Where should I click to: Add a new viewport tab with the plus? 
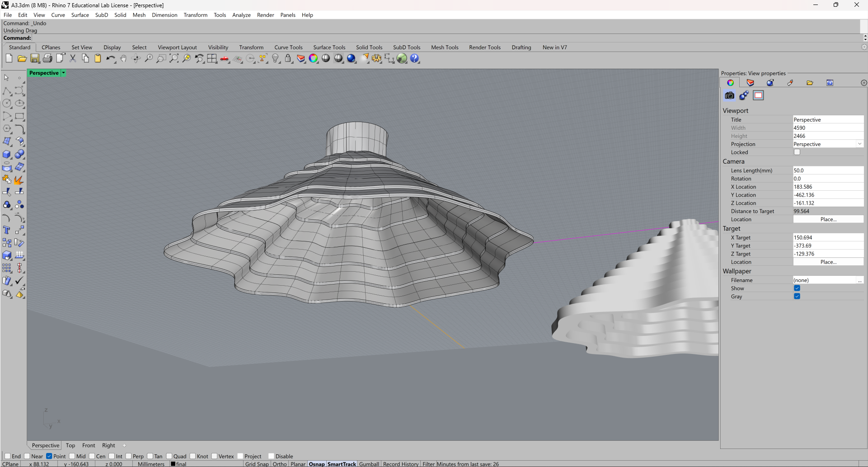tap(124, 445)
